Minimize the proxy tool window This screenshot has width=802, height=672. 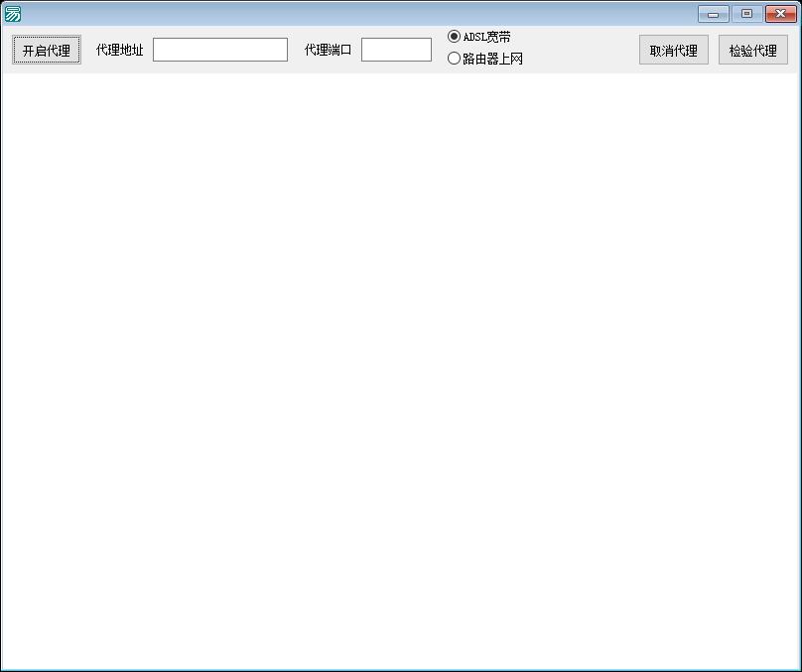713,14
